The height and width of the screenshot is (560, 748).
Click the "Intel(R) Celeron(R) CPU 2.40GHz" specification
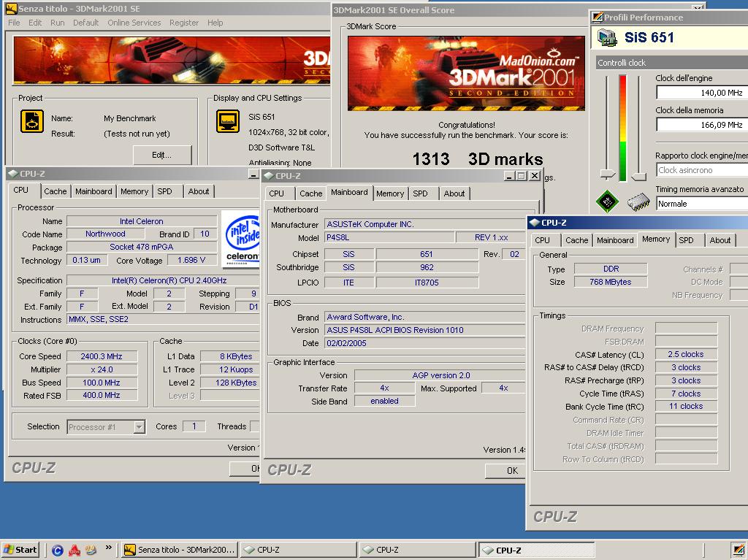click(169, 280)
